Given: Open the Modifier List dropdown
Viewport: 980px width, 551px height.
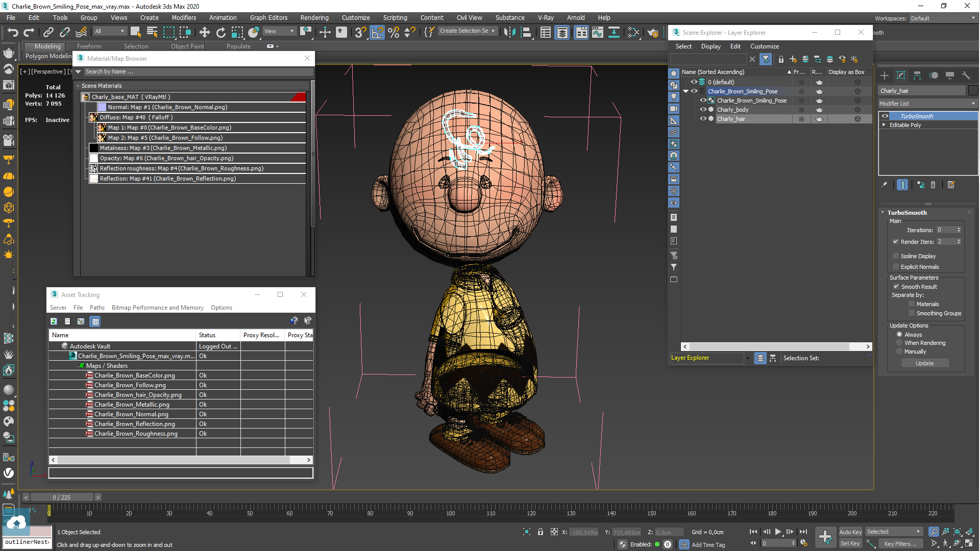Looking at the screenshot, I should [927, 104].
